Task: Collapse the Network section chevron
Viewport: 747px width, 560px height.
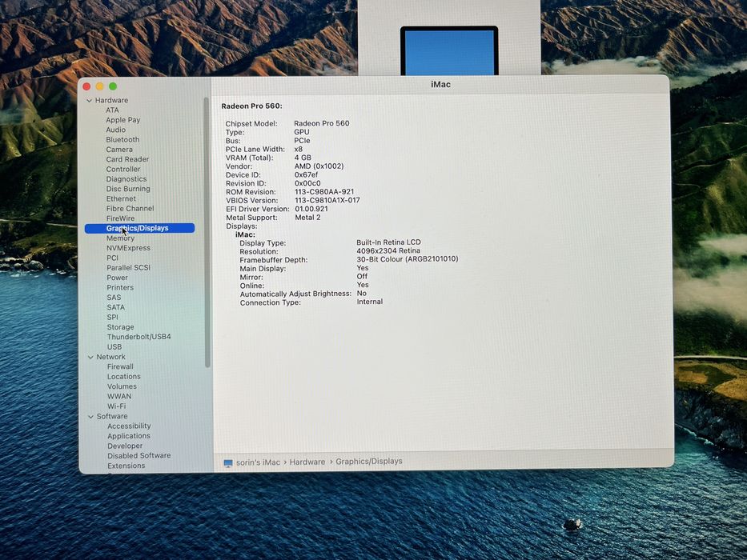Action: (x=90, y=357)
